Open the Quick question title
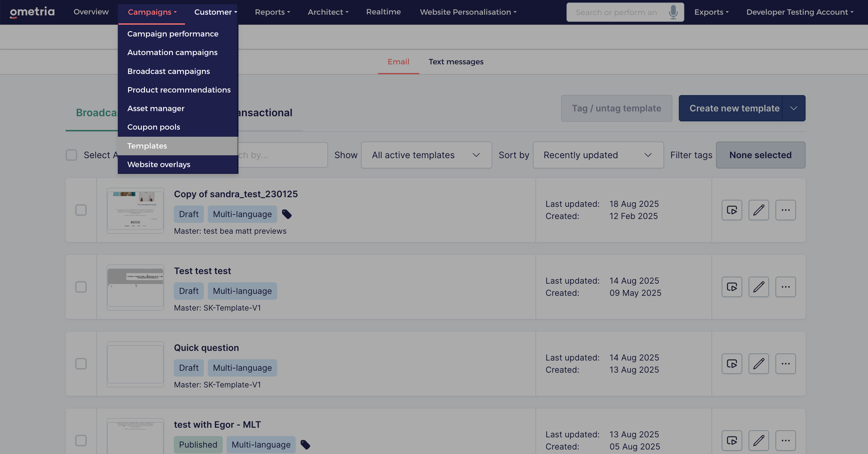The image size is (868, 454). [206, 348]
